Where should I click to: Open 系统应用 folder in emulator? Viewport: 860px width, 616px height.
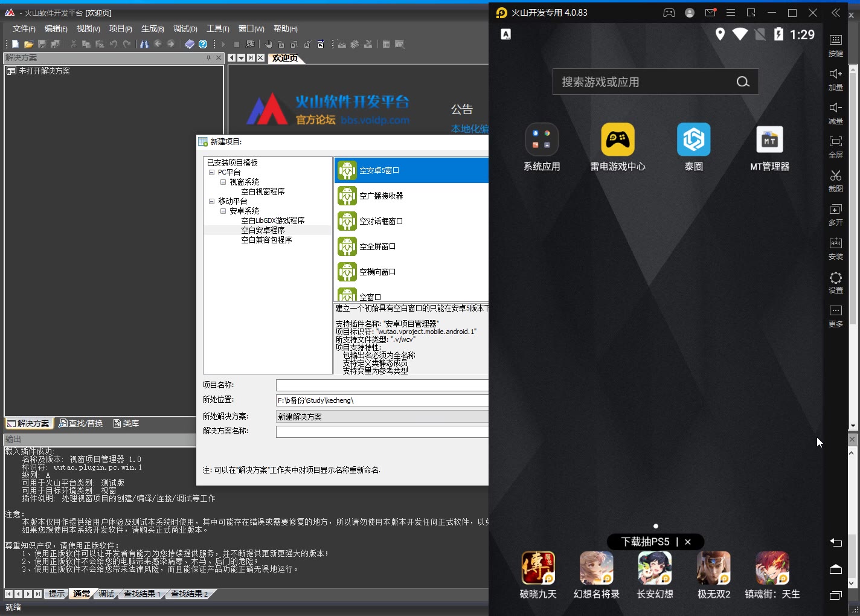pyautogui.click(x=542, y=140)
